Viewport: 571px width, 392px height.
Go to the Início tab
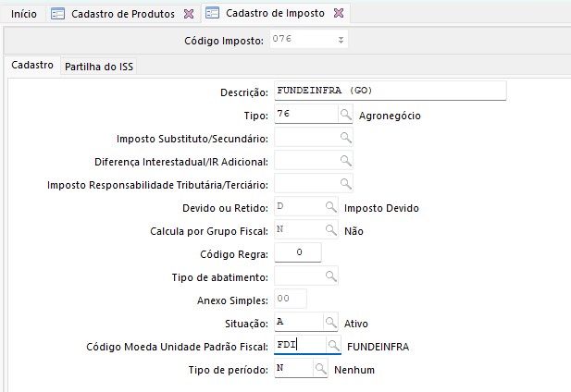click(23, 15)
